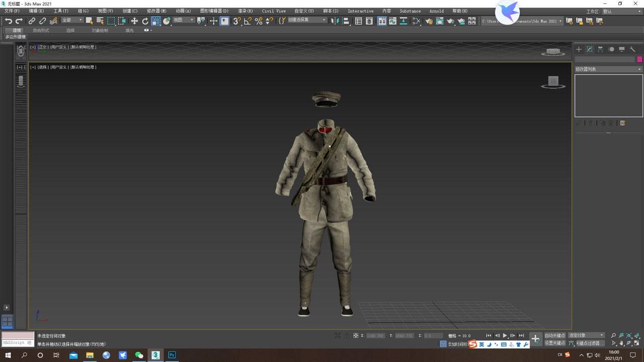644x362 pixels.
Task: Open the Curve Editor
Action: (392, 21)
